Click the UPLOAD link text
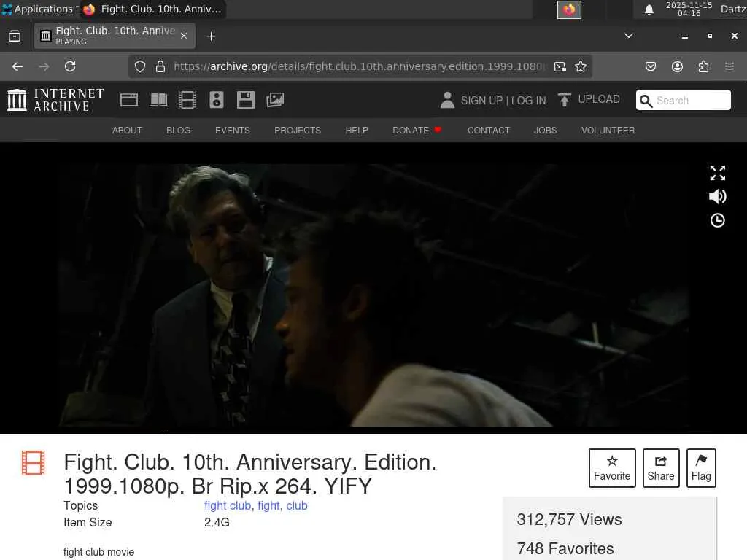 coord(599,99)
